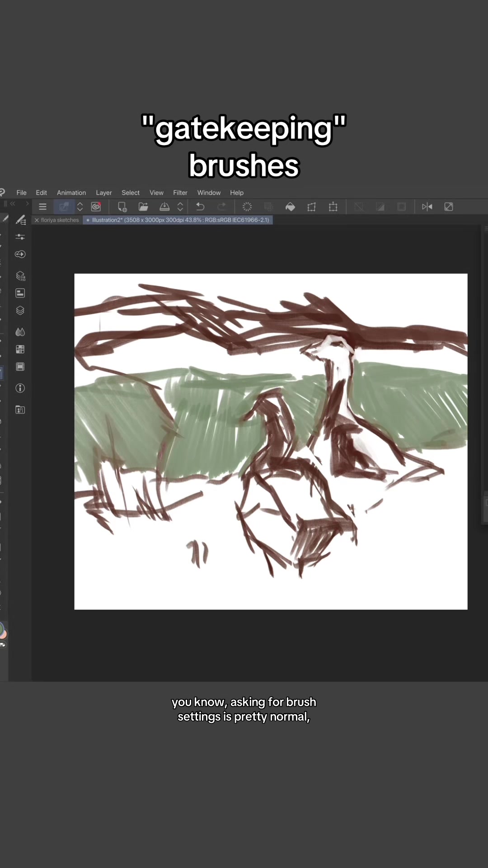Open the View menu
This screenshot has height=868, width=488.
[156, 193]
